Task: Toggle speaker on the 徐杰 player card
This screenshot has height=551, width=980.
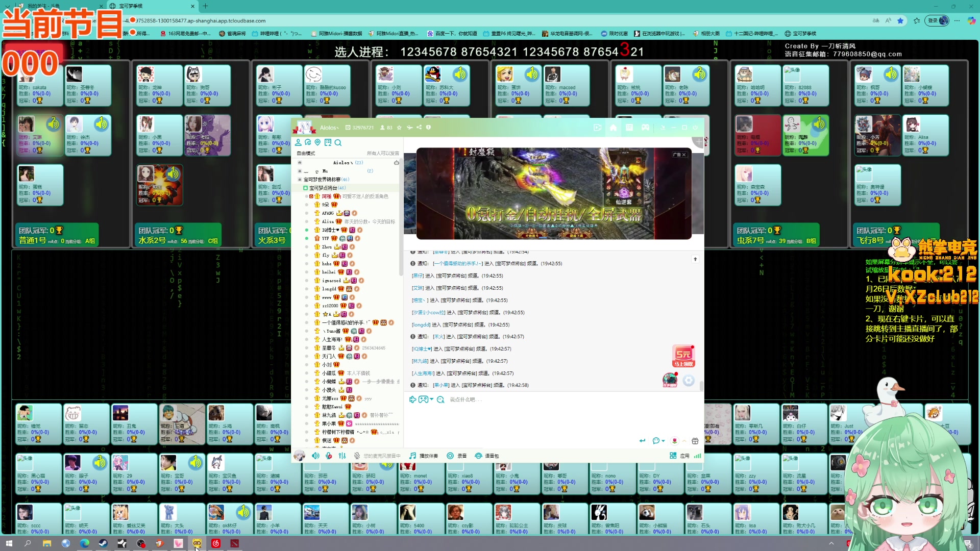Action: click(101, 123)
